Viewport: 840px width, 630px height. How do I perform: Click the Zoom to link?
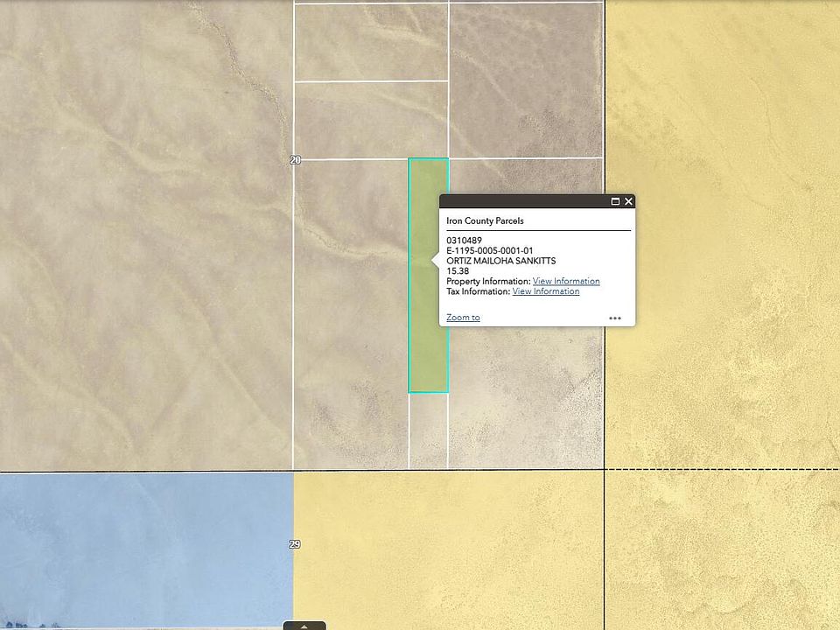pyautogui.click(x=463, y=317)
